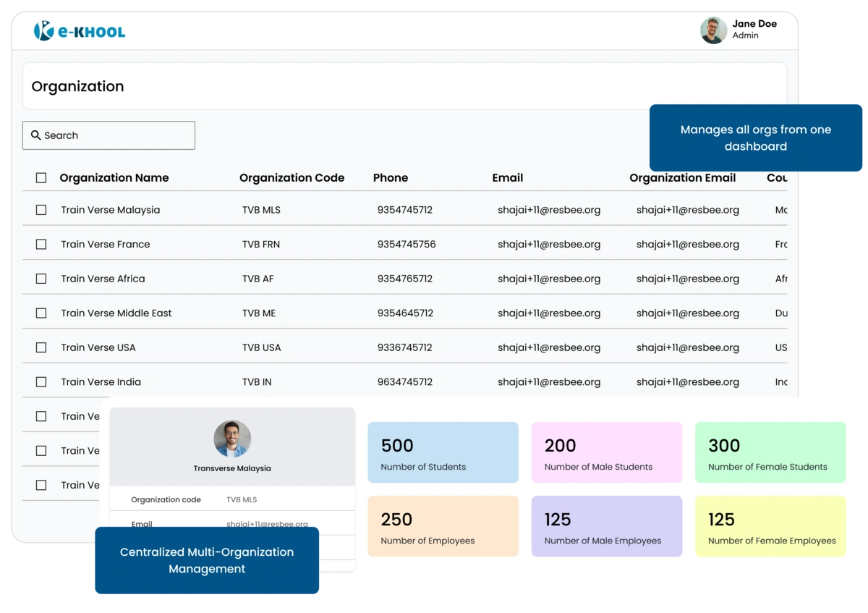This screenshot has height=613, width=868.
Task: Open the Search input field
Action: (x=109, y=135)
